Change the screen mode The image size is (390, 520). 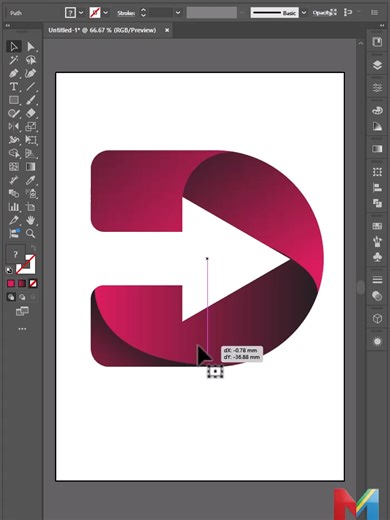(22, 311)
